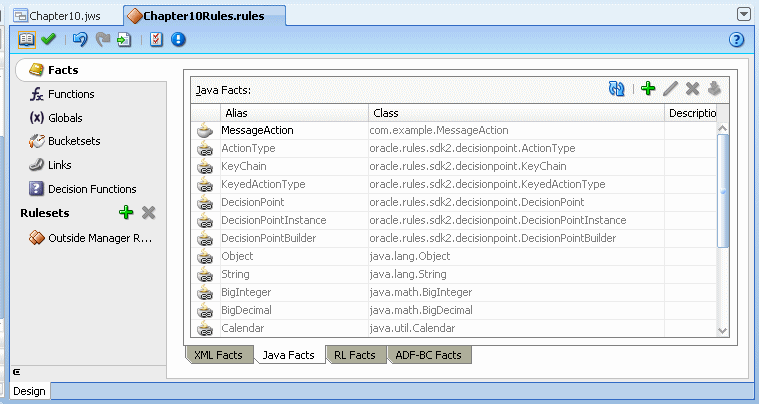759x404 pixels.
Task: Click the Design tab at the bottom
Action: tap(29, 391)
